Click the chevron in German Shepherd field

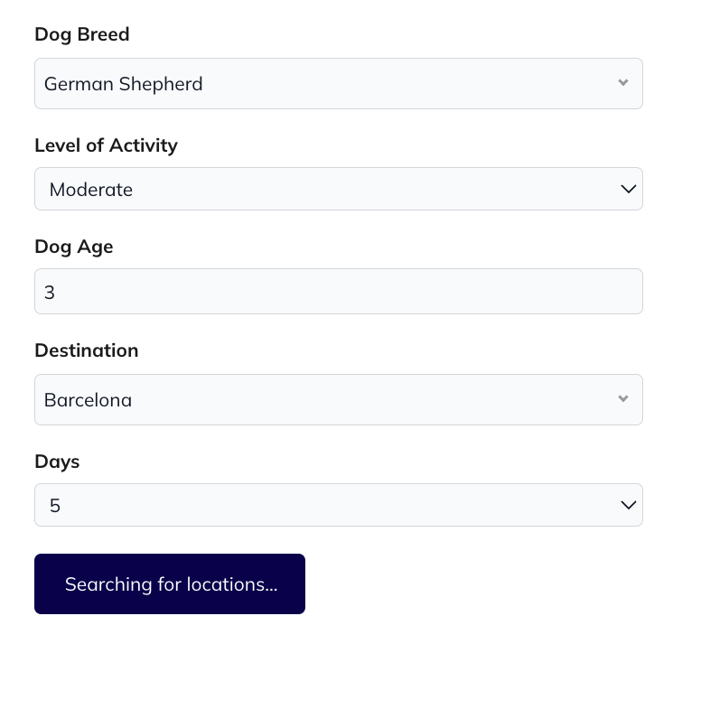coord(623,82)
